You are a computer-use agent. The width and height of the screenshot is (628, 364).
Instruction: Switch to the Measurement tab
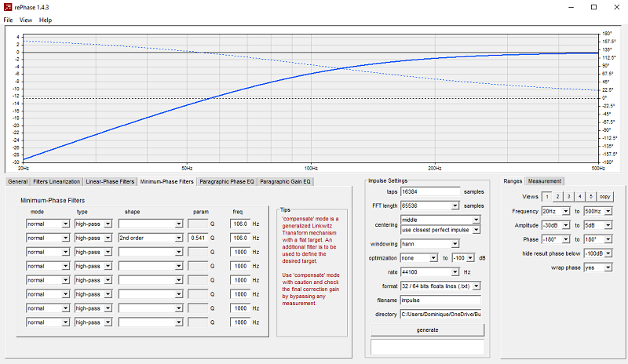click(x=544, y=181)
